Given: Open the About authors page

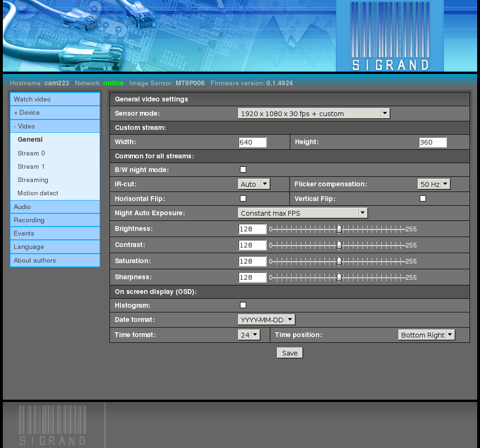Looking at the screenshot, I should (55, 260).
